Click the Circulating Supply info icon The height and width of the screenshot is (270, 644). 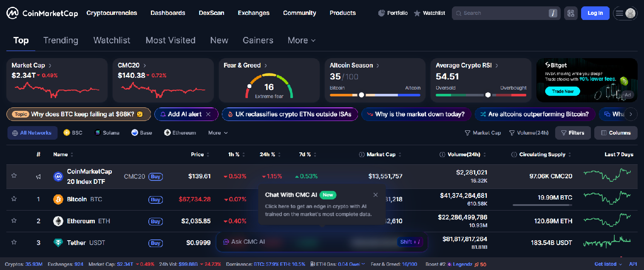[514, 155]
